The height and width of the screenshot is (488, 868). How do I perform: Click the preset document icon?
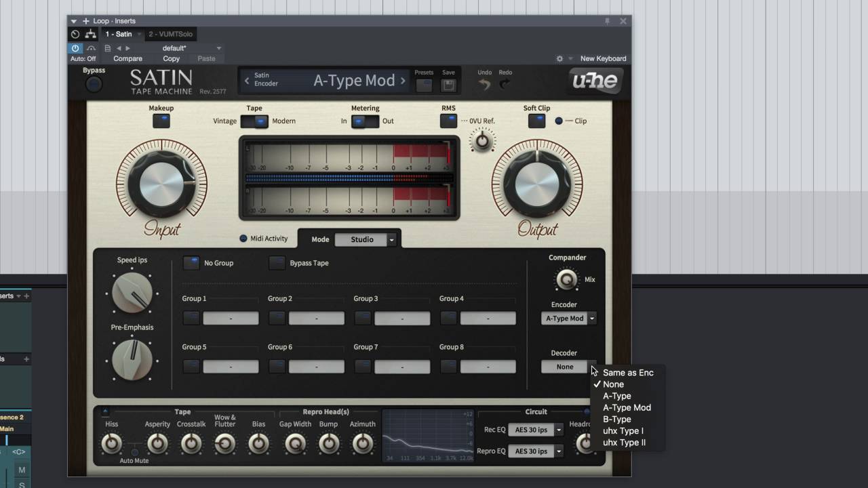(107, 48)
